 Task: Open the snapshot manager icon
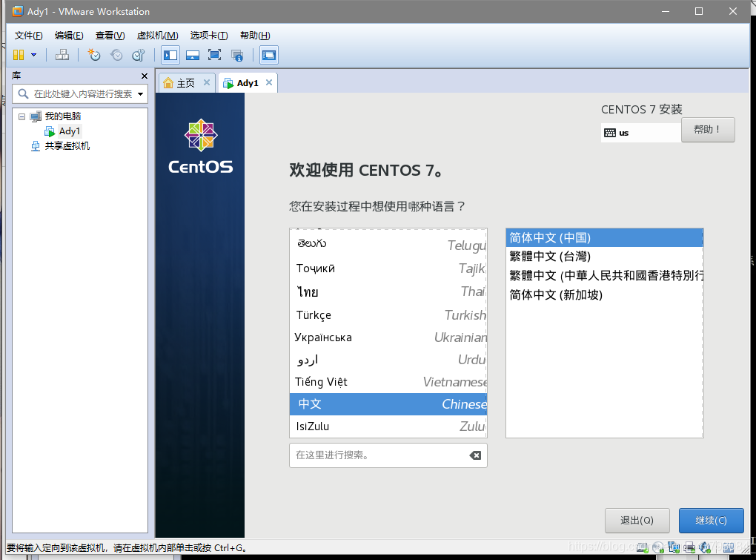pos(139,55)
